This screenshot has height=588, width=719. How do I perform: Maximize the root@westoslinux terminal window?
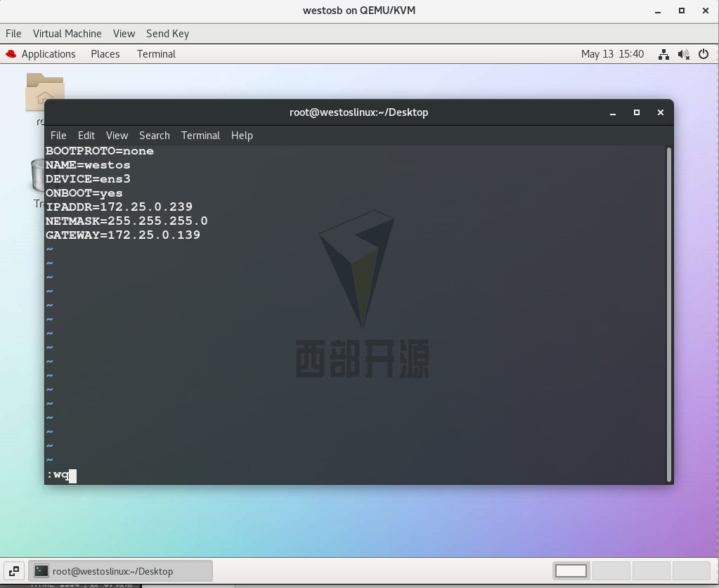637,112
